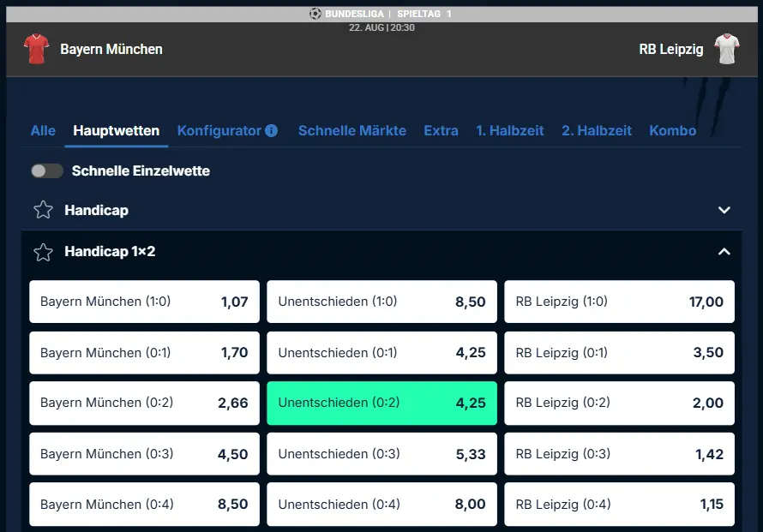The height and width of the screenshot is (532, 763).
Task: Click the Bayern München red jersey icon
Action: coord(37,49)
